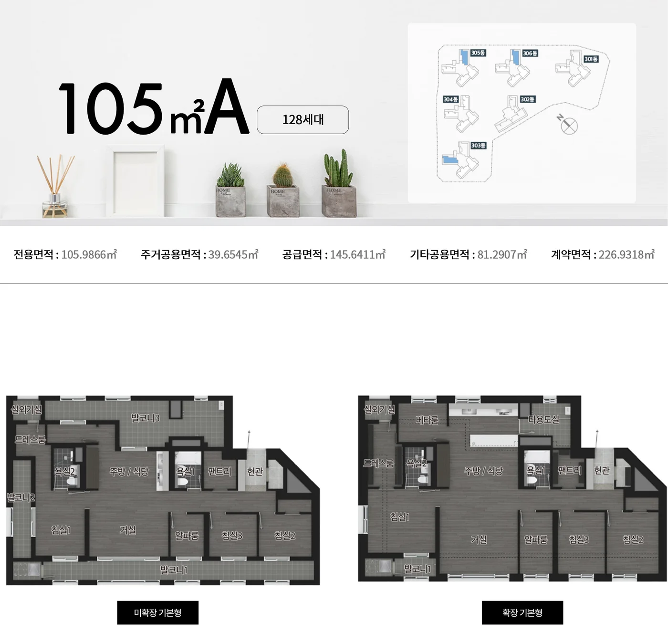
Task: Click building 304동 on site map
Action: pyautogui.click(x=450, y=99)
